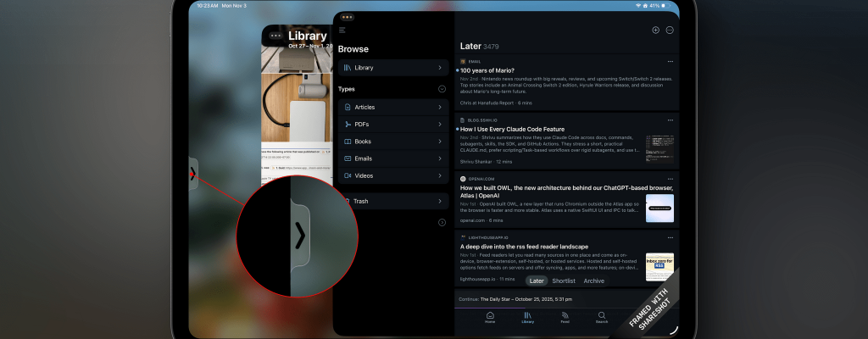Open the sidebar hamburger menu icon
Screen dimensions: 868x339
(x=342, y=30)
